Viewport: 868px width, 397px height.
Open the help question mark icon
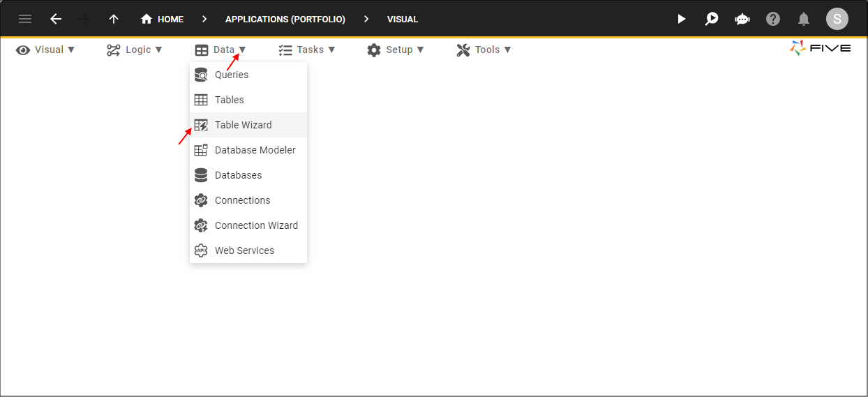point(773,19)
